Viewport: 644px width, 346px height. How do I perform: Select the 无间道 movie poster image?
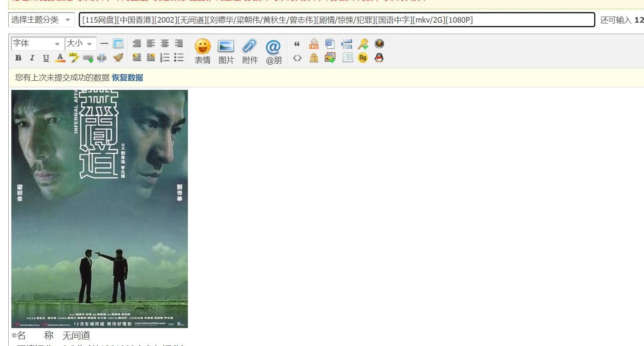(99, 209)
